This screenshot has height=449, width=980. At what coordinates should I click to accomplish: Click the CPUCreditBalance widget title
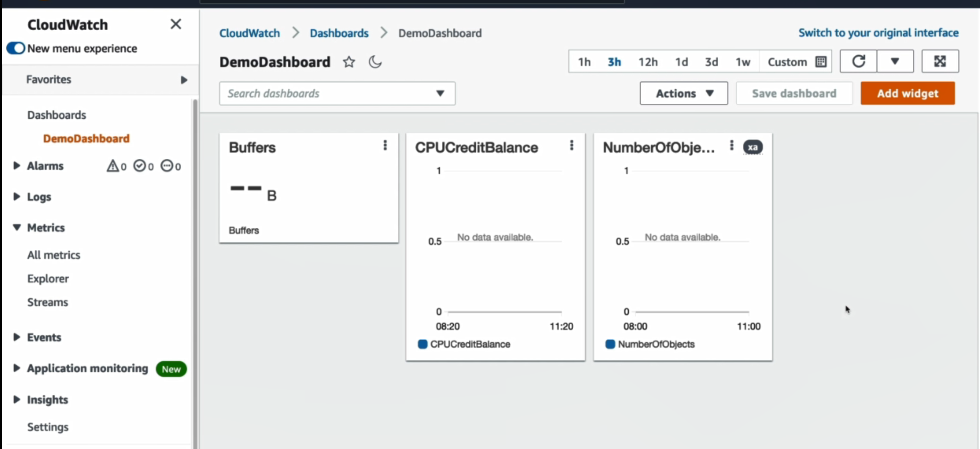476,148
